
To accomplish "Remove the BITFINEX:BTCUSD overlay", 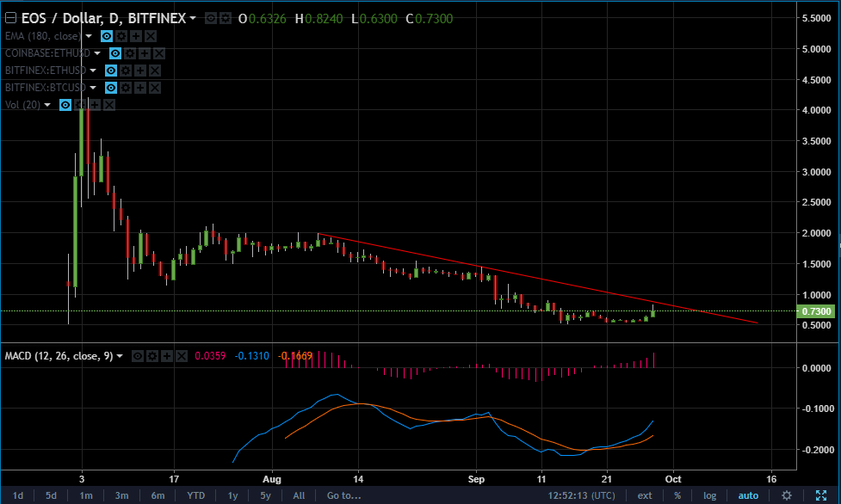I will pyautogui.click(x=155, y=88).
